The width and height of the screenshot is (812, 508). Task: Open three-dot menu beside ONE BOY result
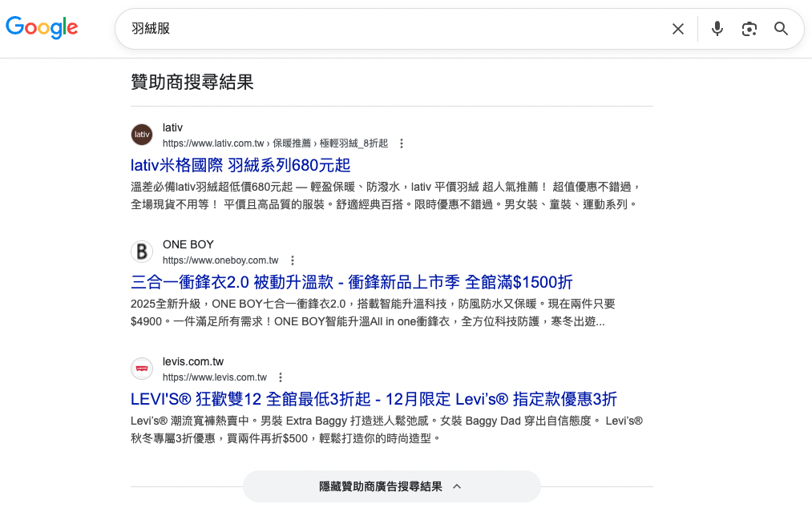pos(292,260)
